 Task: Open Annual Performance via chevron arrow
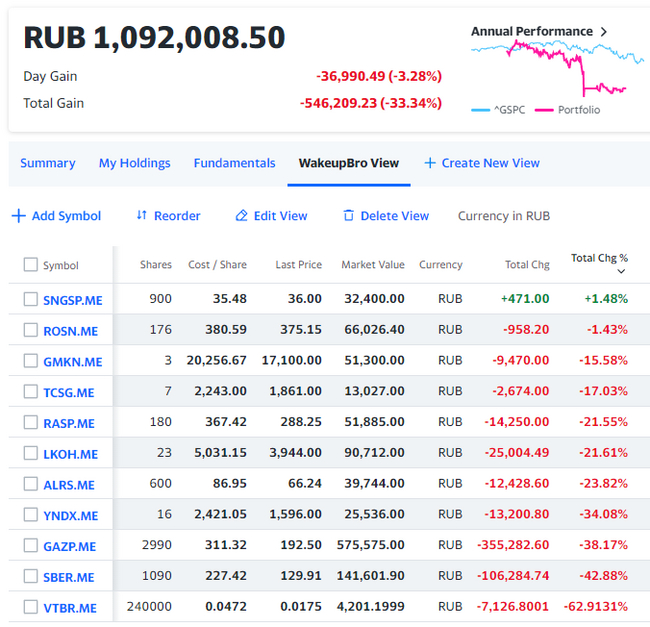click(x=604, y=32)
